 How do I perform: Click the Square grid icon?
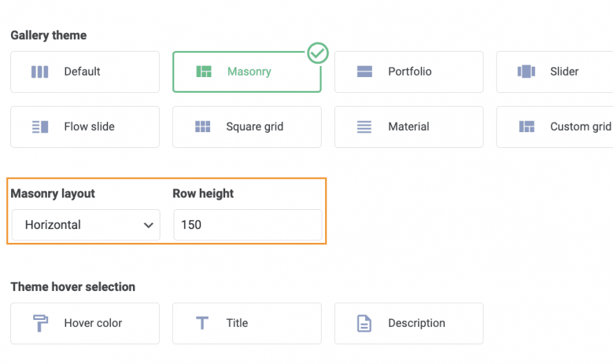click(202, 127)
